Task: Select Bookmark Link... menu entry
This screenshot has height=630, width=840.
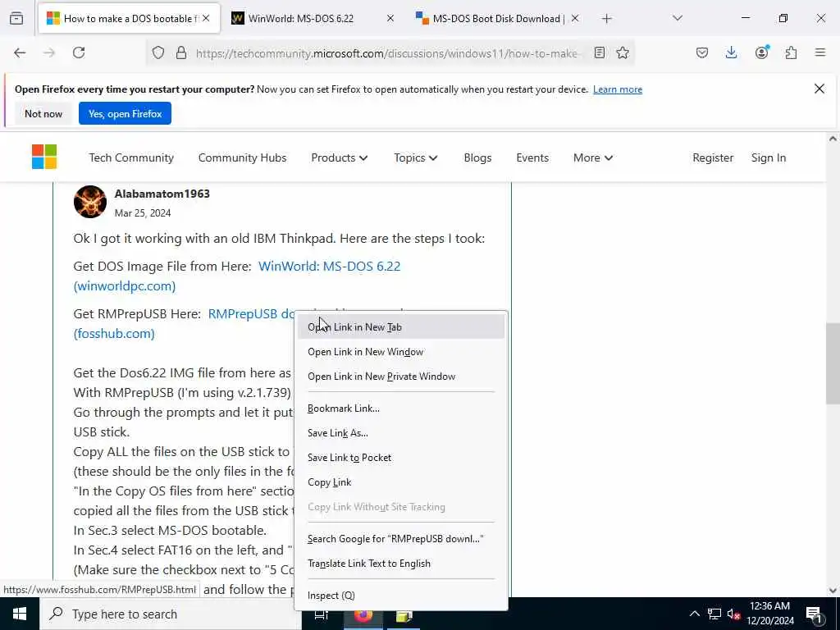Action: [x=400, y=409]
